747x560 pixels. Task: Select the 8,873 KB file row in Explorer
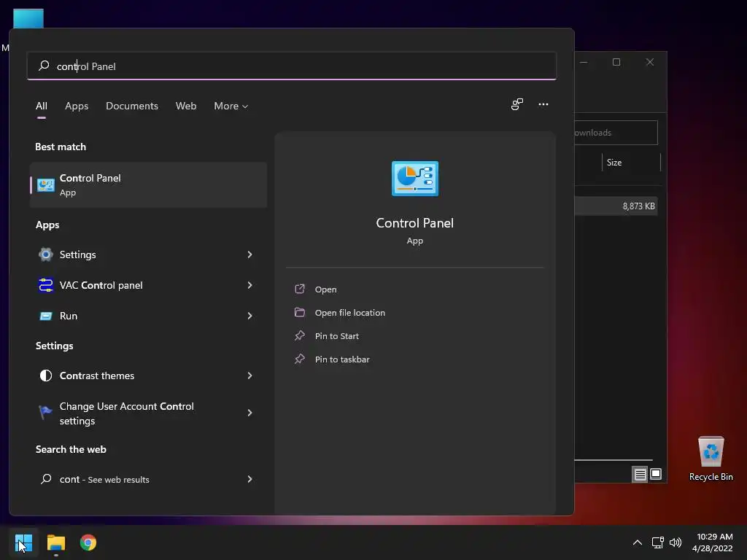(x=616, y=206)
